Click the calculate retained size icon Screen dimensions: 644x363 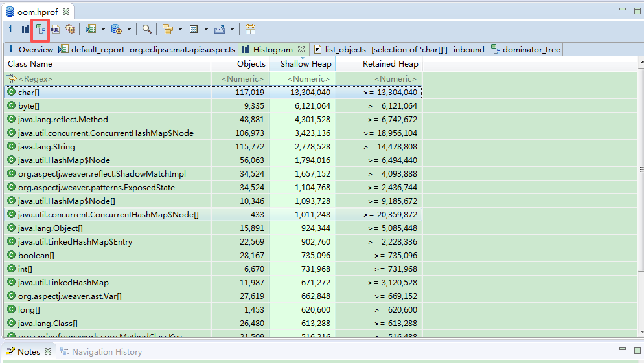click(x=194, y=29)
